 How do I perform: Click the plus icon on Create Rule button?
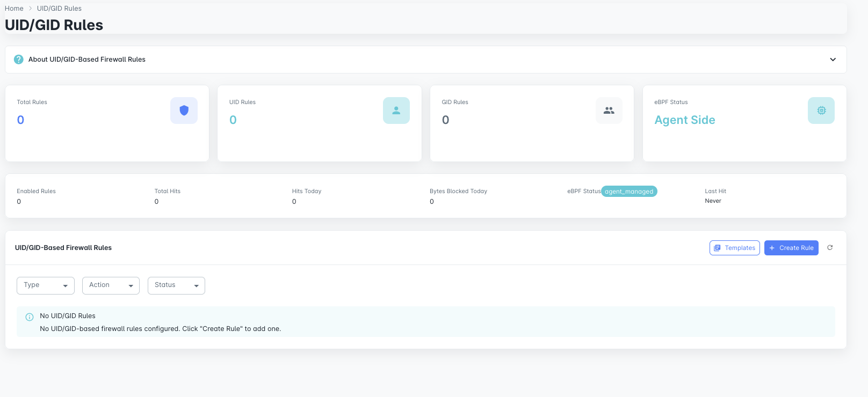pos(772,248)
